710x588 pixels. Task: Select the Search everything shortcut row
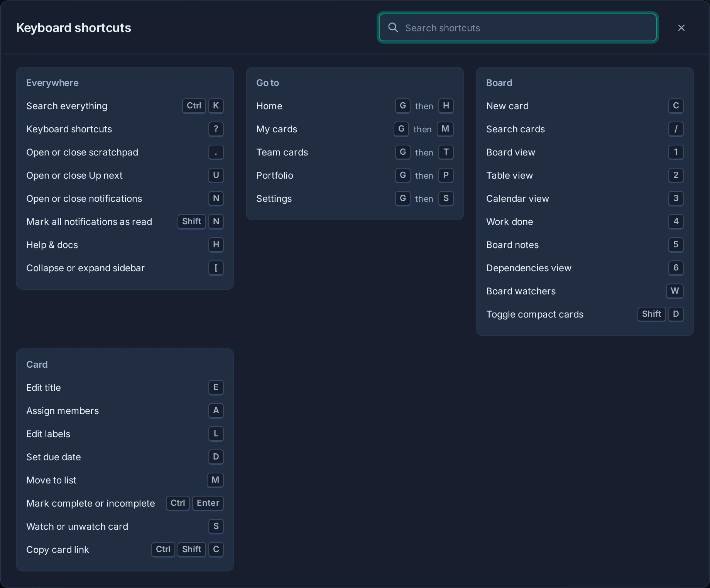[x=125, y=106]
